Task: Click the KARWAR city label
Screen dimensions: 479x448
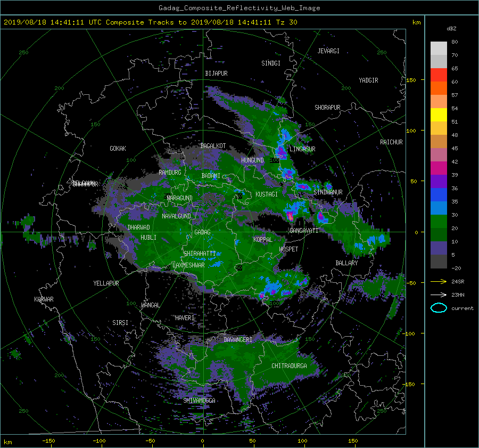Action: 44,299
